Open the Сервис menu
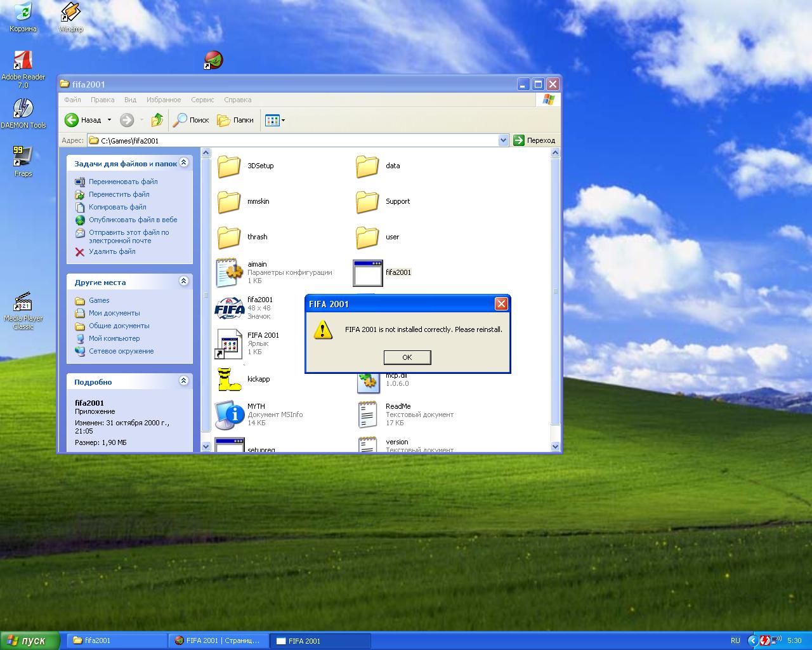This screenshot has height=650, width=812. click(x=202, y=100)
